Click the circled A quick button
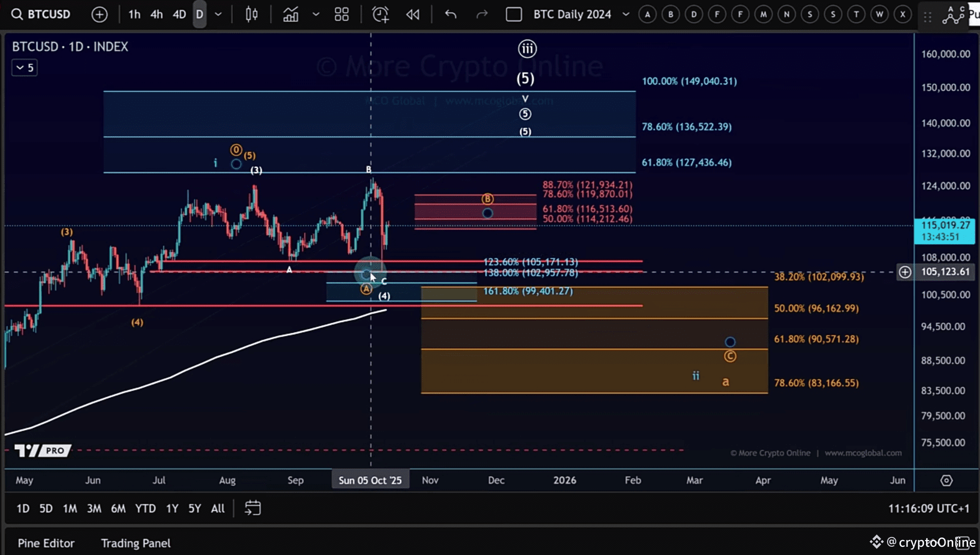The image size is (980, 555). coord(648,14)
